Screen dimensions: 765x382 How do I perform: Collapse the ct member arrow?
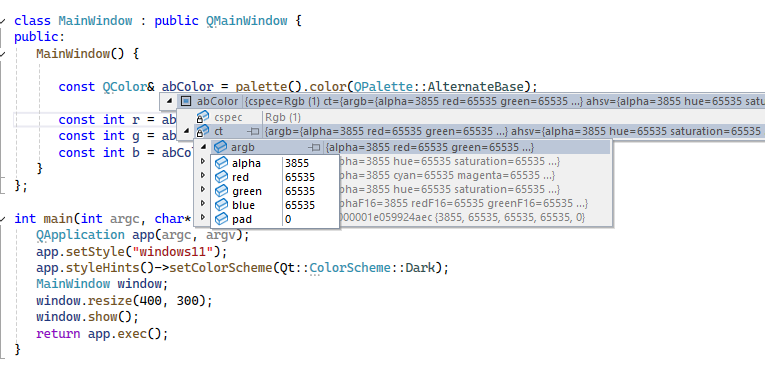[186, 131]
